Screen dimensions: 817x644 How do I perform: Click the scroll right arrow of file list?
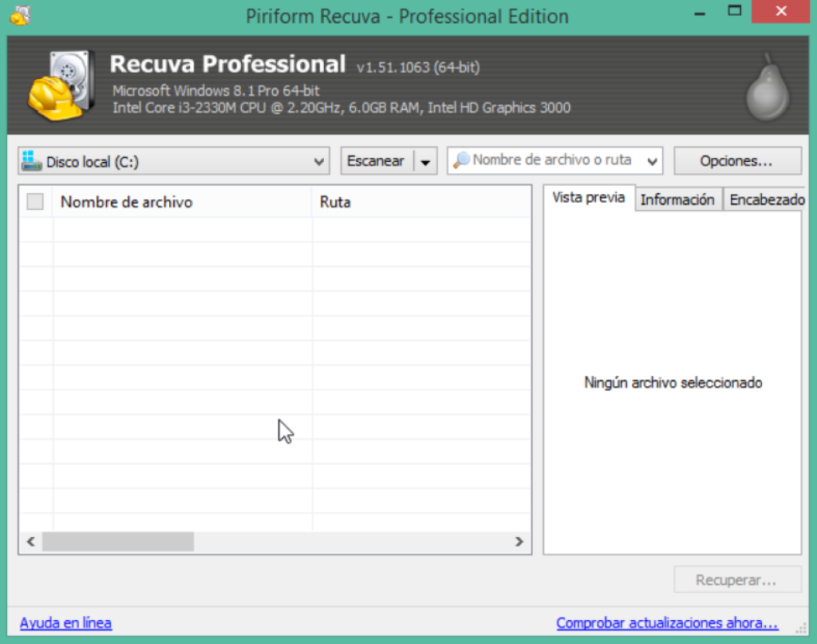click(x=519, y=541)
